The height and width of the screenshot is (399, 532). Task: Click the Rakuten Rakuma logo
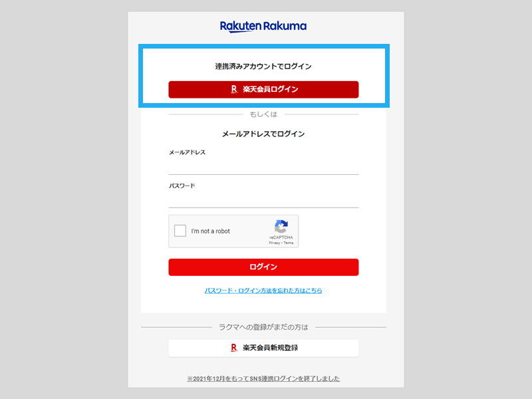point(263,27)
